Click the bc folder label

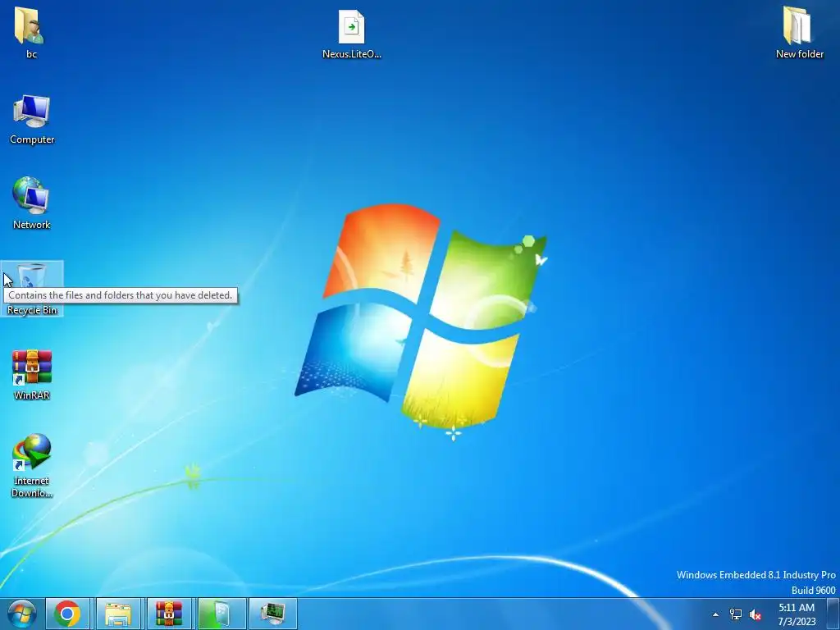click(32, 54)
